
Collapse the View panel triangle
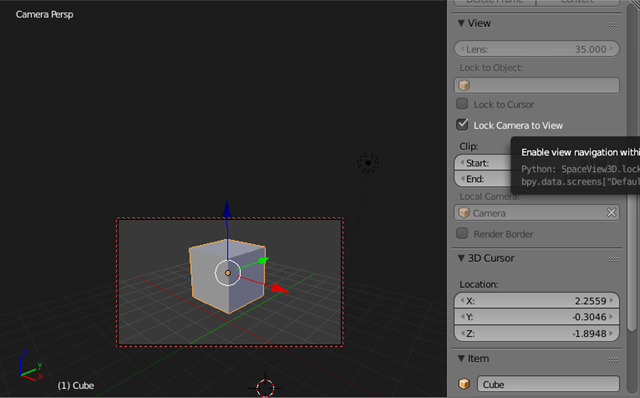pos(461,23)
